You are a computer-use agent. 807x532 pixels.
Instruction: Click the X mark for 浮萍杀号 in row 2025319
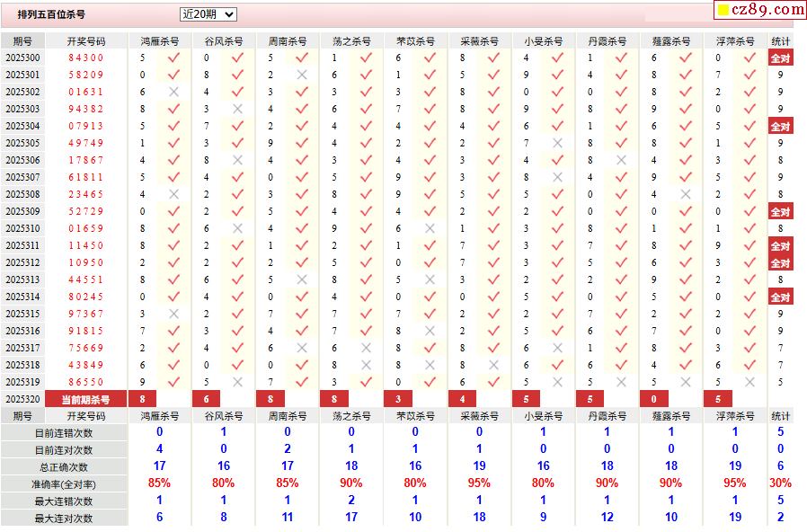coord(749,382)
